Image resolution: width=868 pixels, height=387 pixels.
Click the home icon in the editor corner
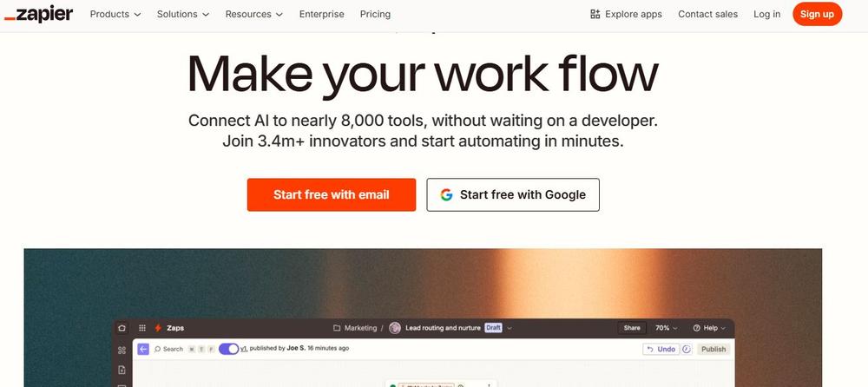(x=122, y=328)
